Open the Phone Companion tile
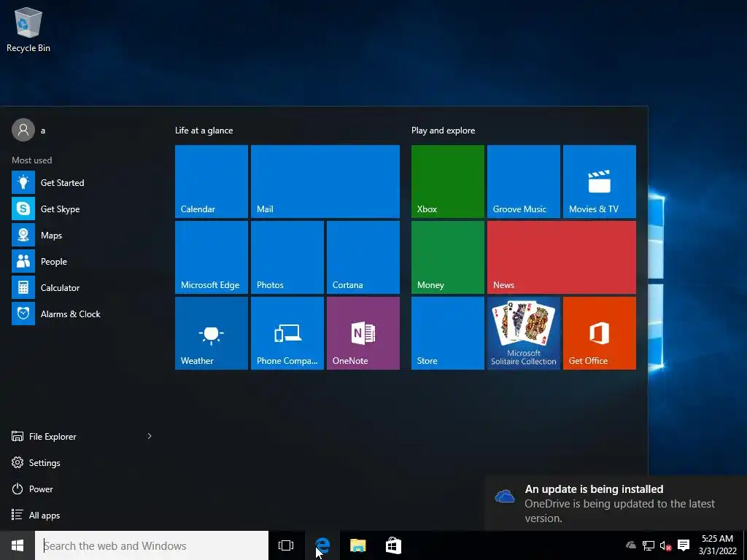 (287, 332)
